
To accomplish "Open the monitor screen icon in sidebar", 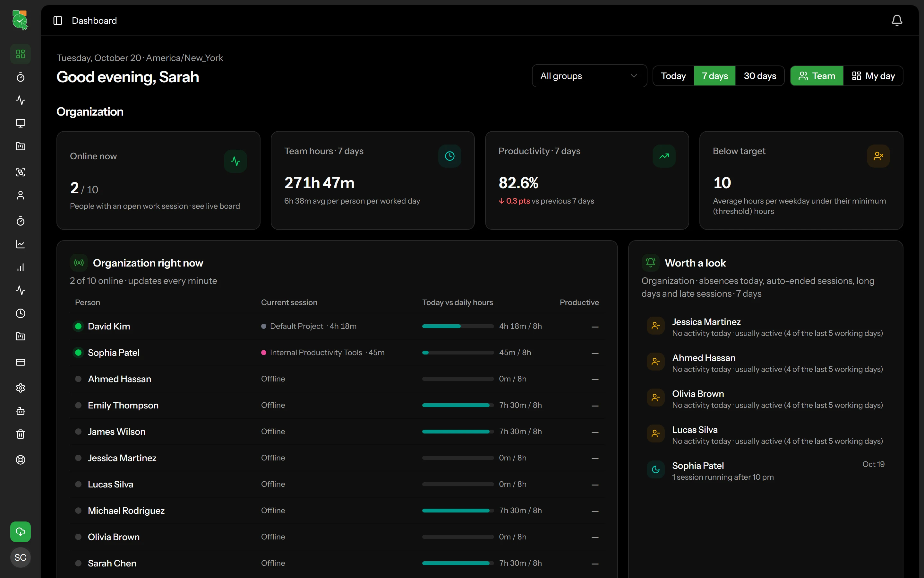I will pos(20,123).
